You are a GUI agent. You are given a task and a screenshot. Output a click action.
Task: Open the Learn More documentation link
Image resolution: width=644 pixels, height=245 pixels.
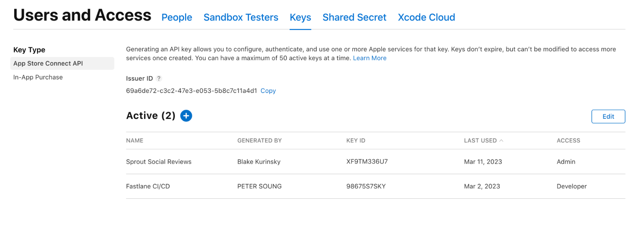click(x=370, y=58)
